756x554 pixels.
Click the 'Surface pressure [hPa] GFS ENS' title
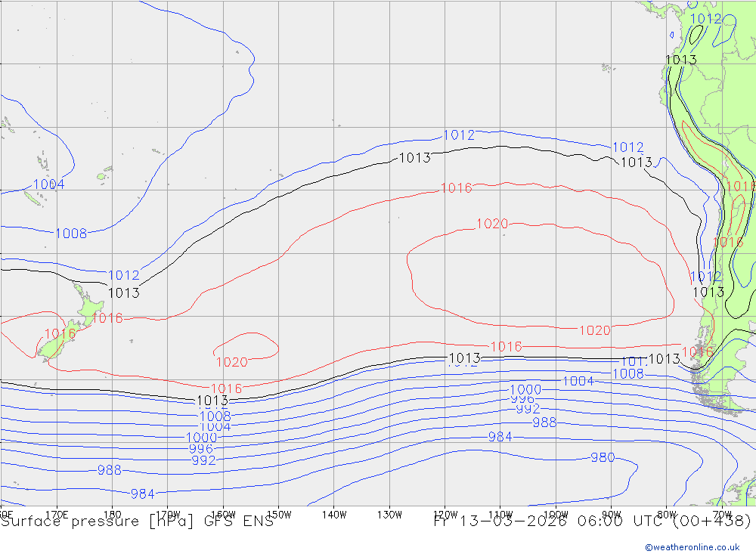[138, 522]
